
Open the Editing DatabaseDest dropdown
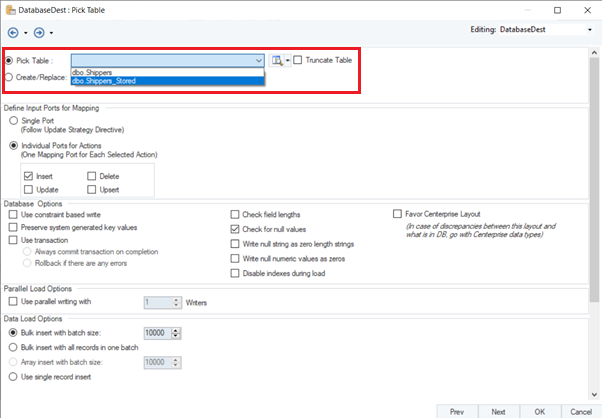point(590,30)
